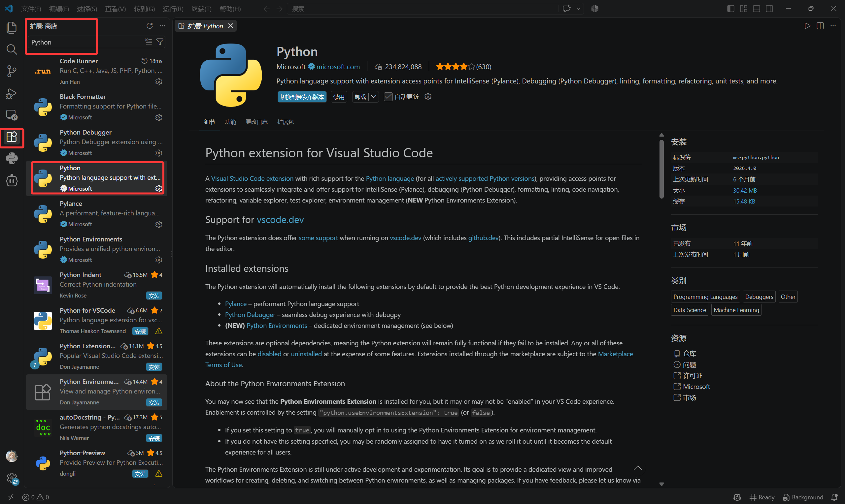Open the Python extension logo image
Image resolution: width=845 pixels, height=504 pixels.
coord(231,76)
